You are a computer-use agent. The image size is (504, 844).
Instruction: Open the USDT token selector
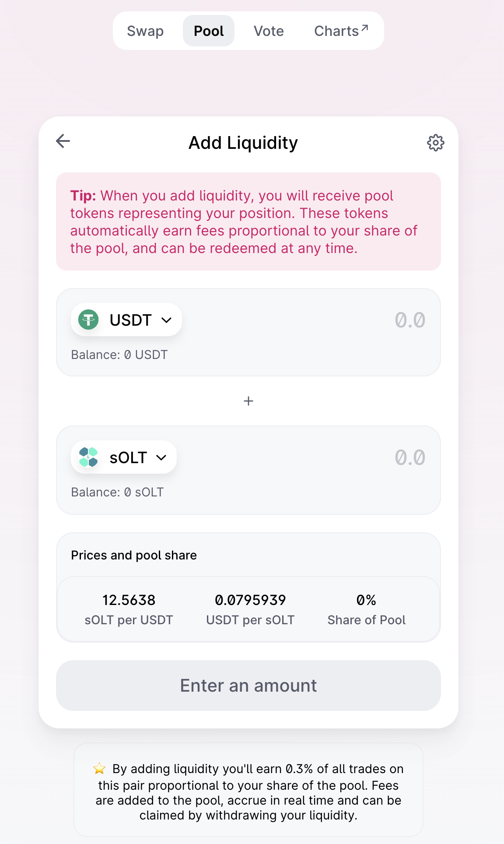pyautogui.click(x=126, y=320)
